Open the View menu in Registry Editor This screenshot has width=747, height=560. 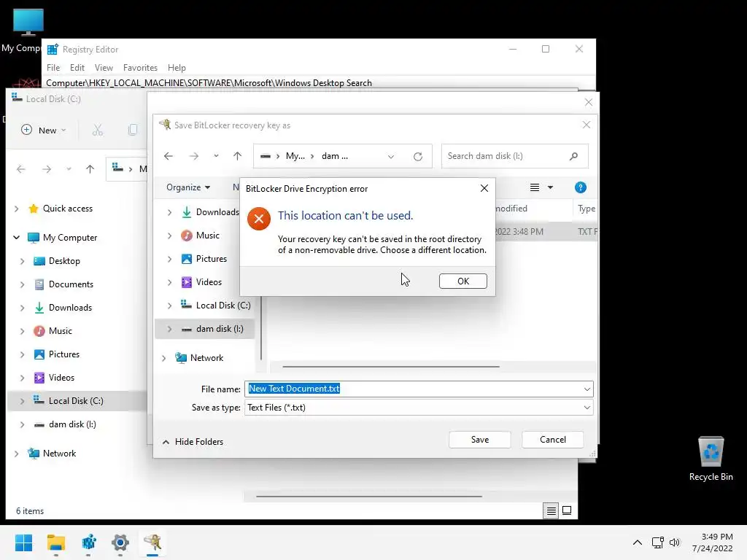click(x=104, y=68)
